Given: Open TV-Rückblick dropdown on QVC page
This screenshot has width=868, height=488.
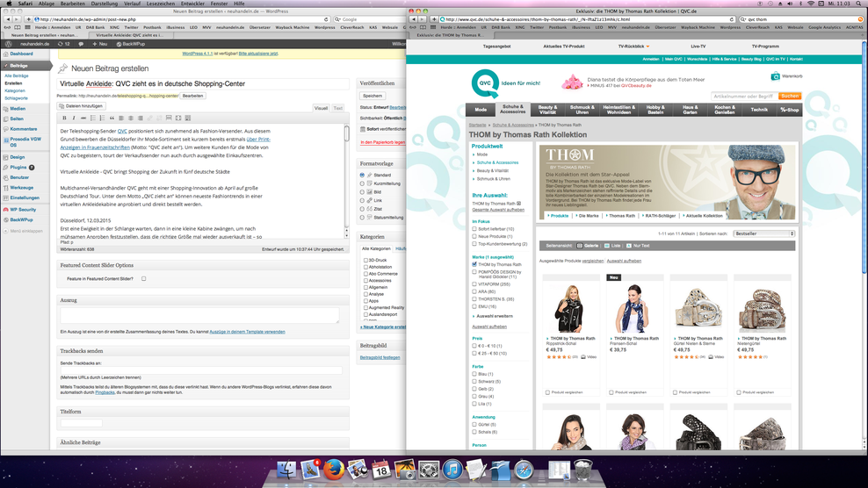Looking at the screenshot, I should click(x=633, y=47).
